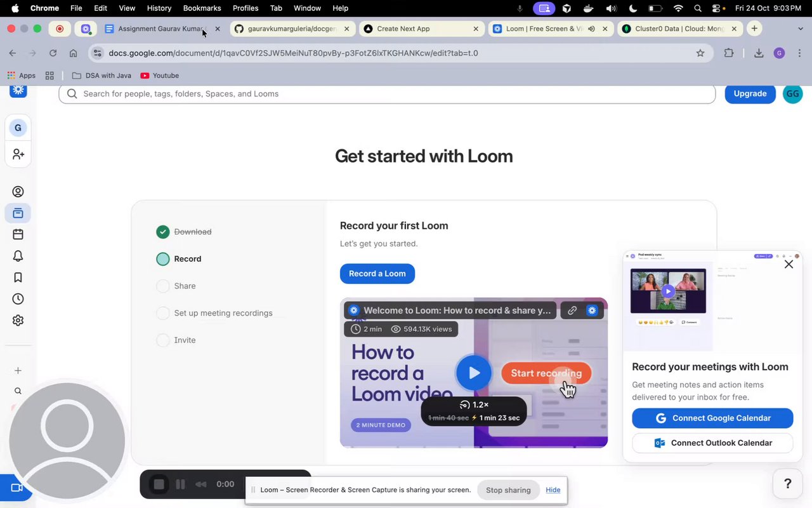Click the Loom logo on video corner
This screenshot has width=812, height=508.
click(x=592, y=311)
